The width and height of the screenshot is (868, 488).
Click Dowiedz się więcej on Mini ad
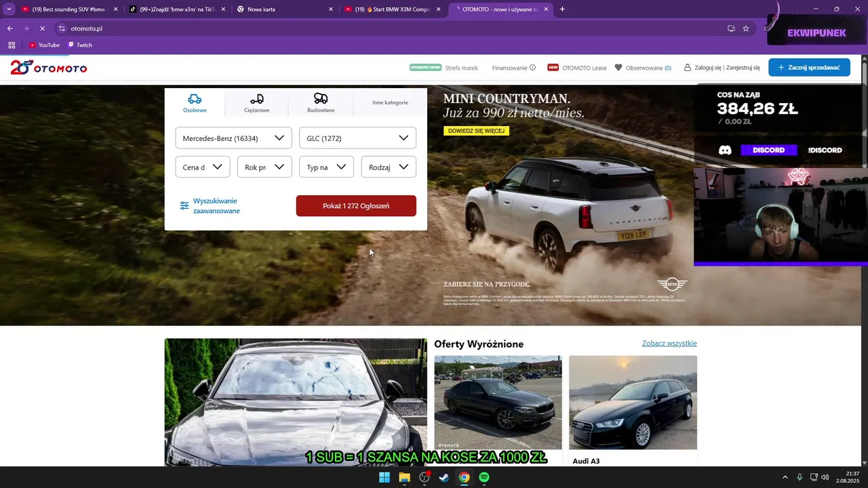point(476,131)
